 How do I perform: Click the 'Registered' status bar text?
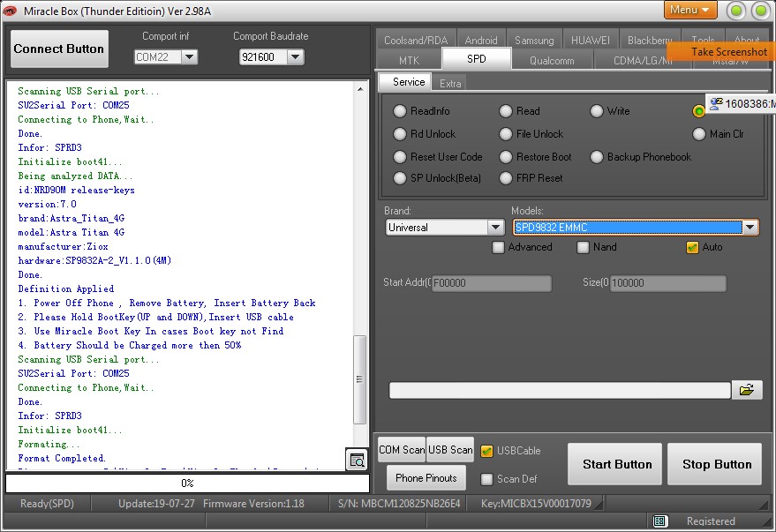point(711,521)
